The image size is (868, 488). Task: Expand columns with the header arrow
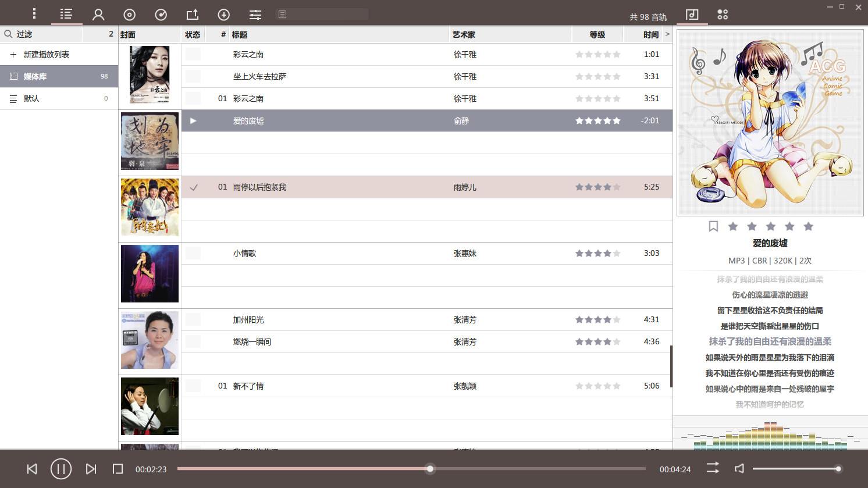pos(667,34)
